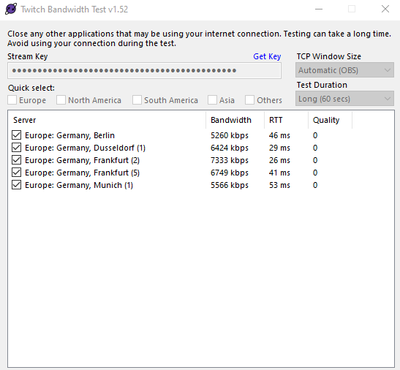Minimize the Twitch Bandwidth Test window
The image size is (400, 370).
(319, 9)
